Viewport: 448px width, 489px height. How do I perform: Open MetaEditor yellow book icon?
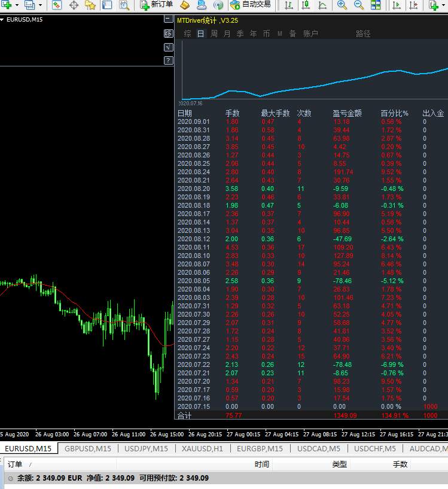pyautogui.click(x=185, y=5)
